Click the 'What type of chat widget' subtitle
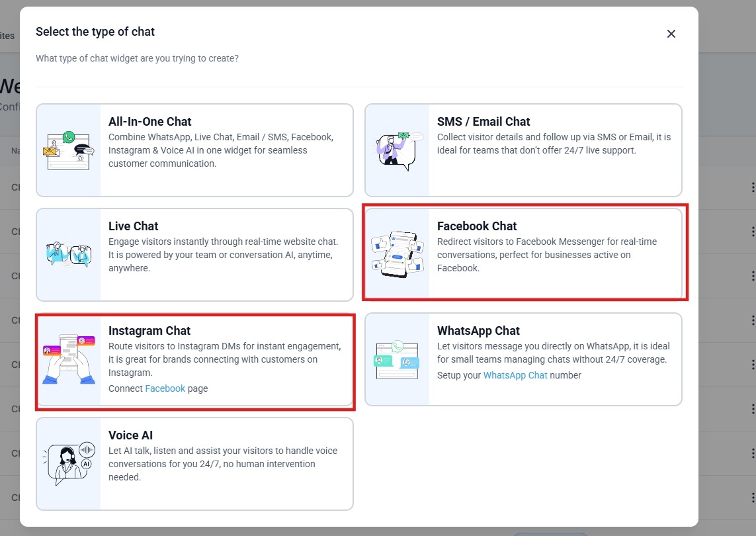Screen dimensions: 756x536 coord(137,58)
